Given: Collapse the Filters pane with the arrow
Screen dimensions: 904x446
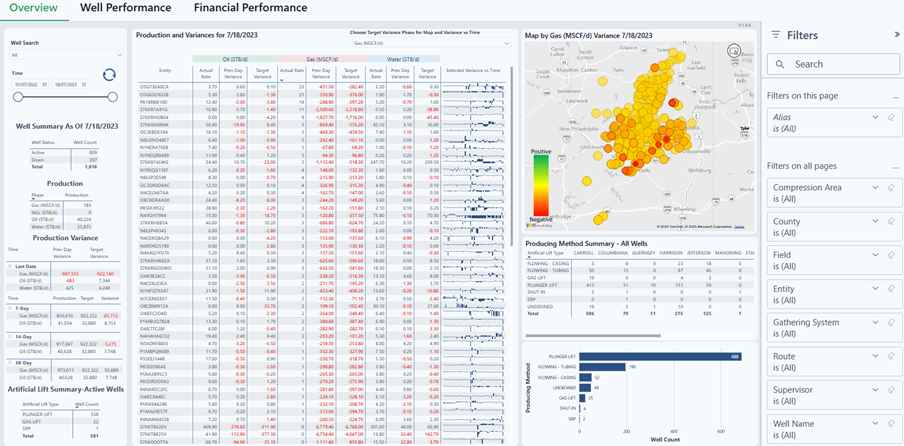Looking at the screenshot, I should point(897,35).
